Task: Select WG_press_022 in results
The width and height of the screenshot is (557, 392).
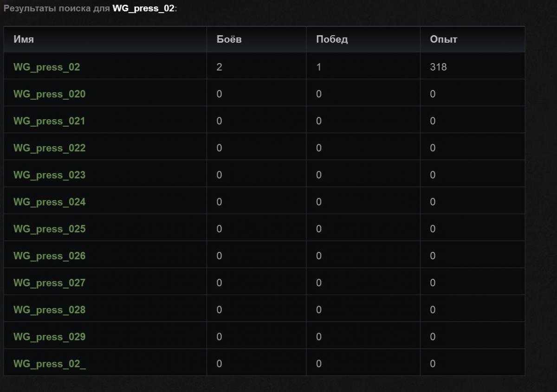Action: click(49, 148)
